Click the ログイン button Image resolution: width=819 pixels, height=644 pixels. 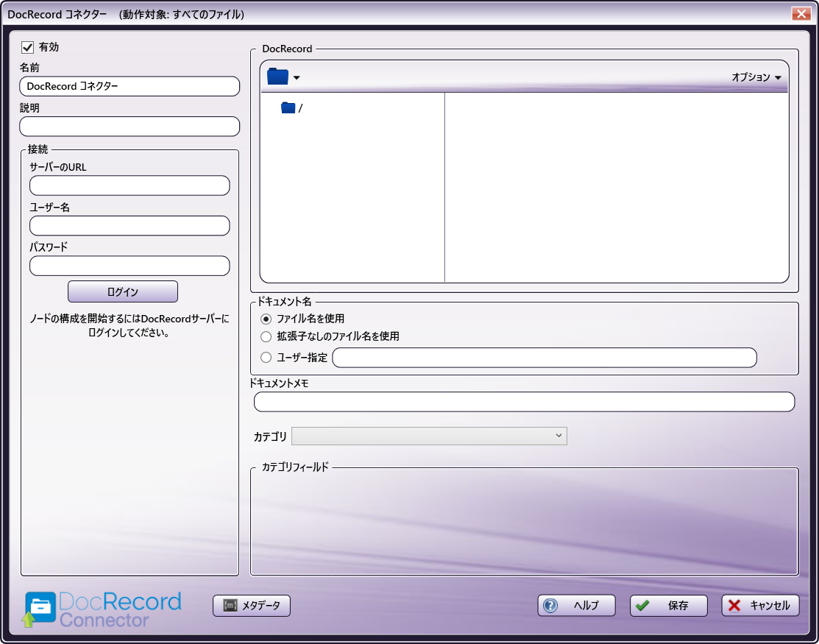(123, 291)
